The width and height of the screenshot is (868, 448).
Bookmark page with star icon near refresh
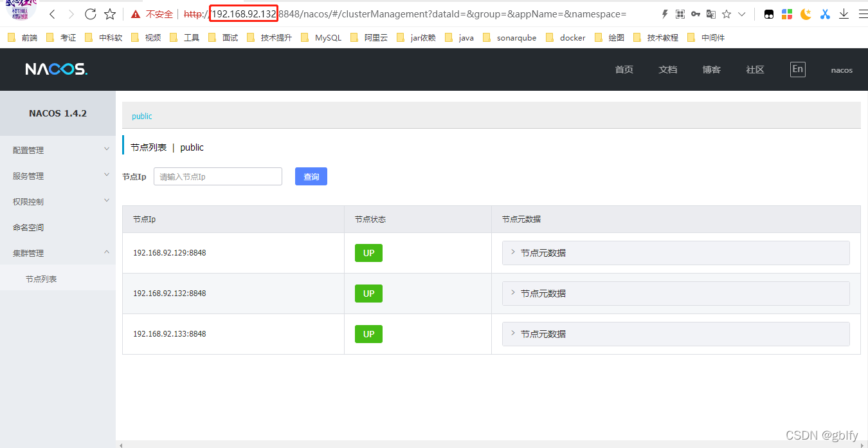coord(110,14)
